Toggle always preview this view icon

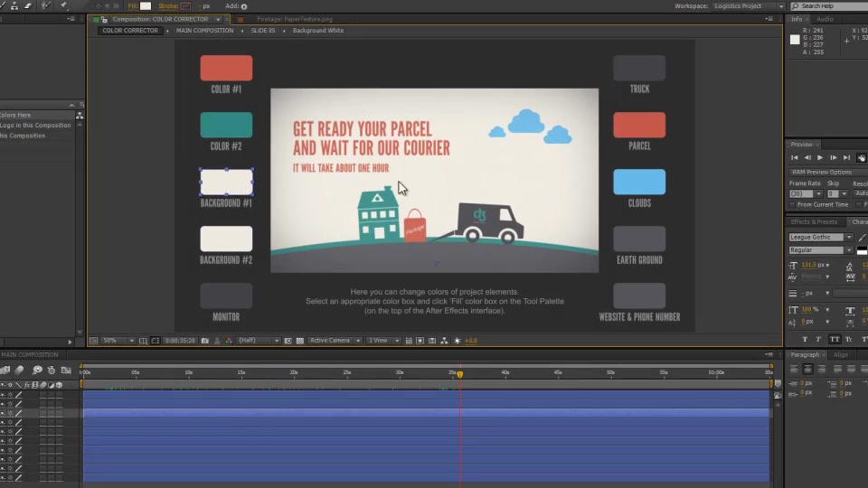click(x=93, y=341)
